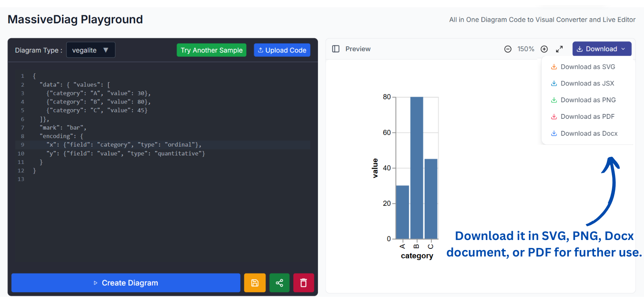
Task: Expand preview to fullscreen
Action: (x=559, y=49)
